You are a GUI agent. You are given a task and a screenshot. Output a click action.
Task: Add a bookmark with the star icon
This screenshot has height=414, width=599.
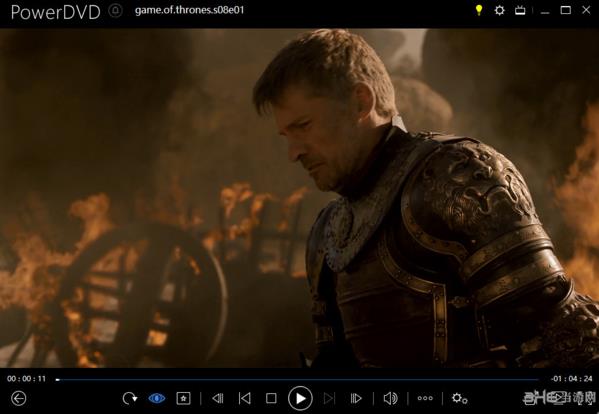point(183,398)
